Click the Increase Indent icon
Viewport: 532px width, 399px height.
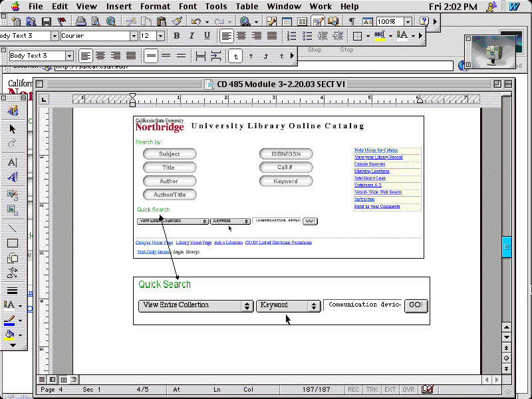(338, 36)
